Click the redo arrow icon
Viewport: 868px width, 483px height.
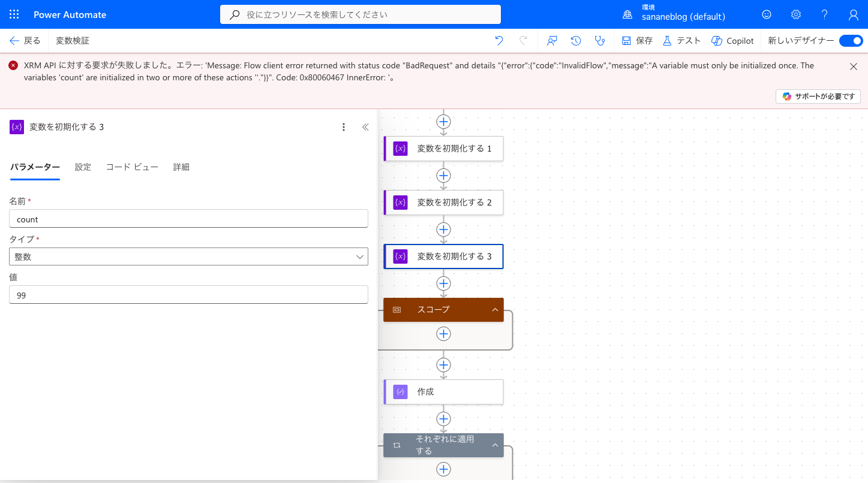(523, 41)
